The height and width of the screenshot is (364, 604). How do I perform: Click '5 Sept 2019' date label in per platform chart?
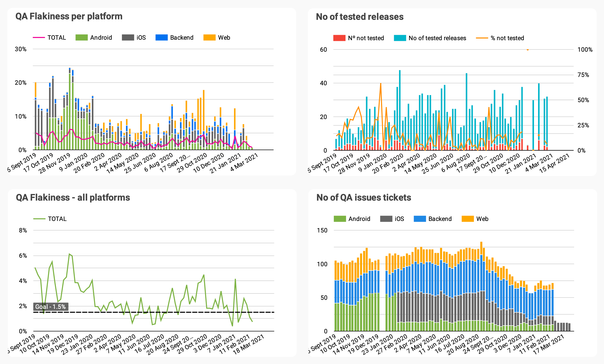(x=22, y=162)
